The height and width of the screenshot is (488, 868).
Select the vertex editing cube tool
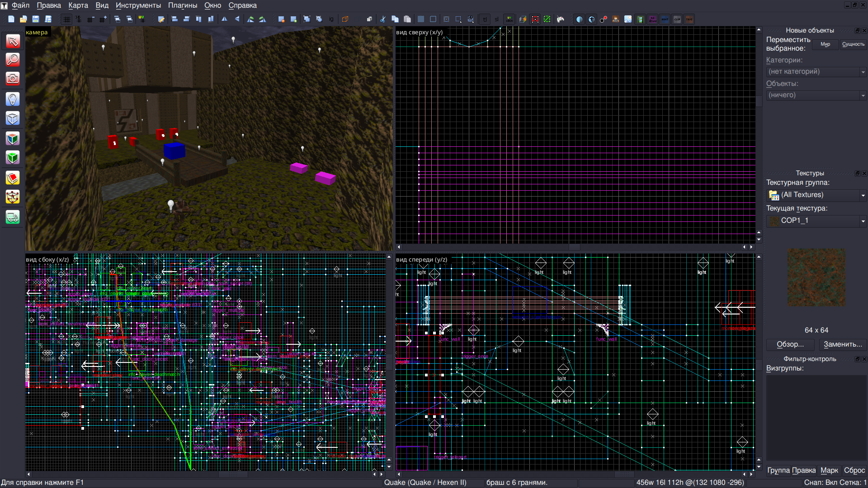click(x=13, y=197)
